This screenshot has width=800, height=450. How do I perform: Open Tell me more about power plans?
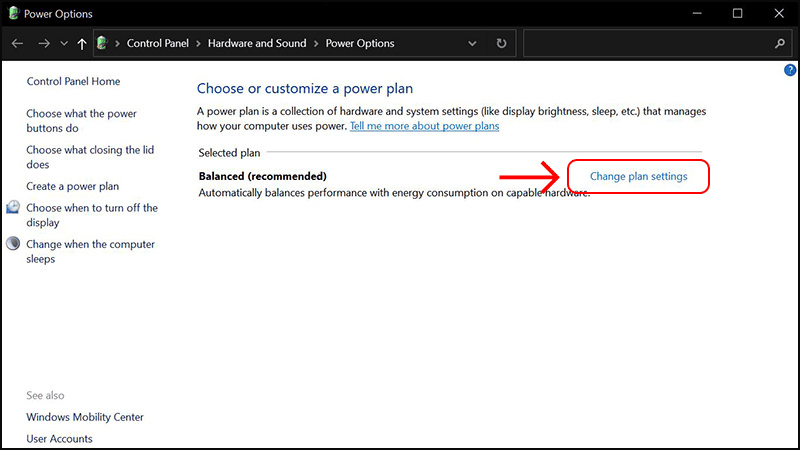point(424,126)
